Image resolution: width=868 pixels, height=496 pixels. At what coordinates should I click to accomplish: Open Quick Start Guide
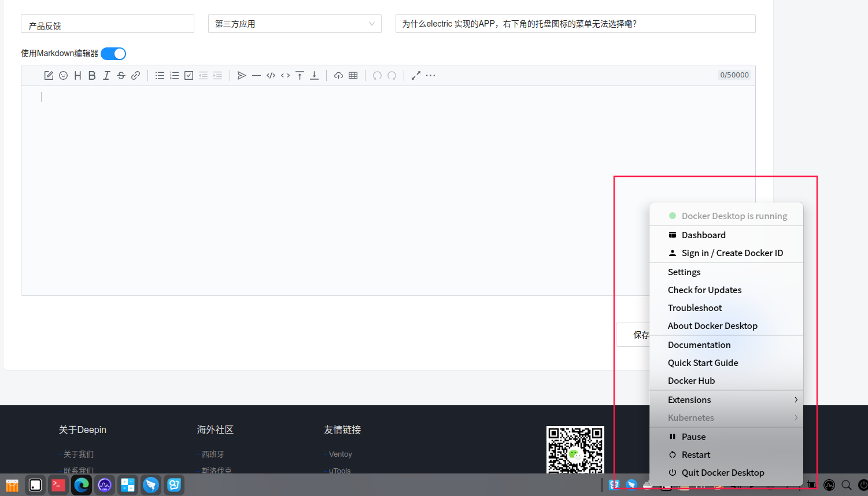tap(726, 363)
